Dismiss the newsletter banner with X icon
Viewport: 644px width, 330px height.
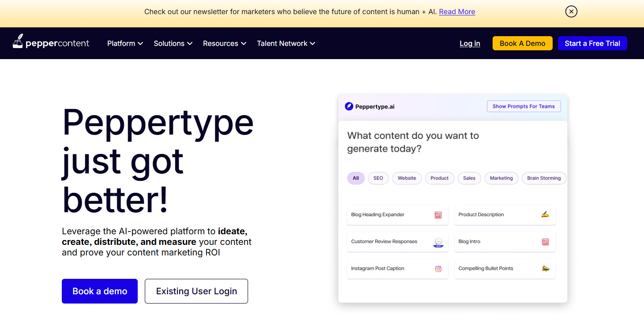571,11
